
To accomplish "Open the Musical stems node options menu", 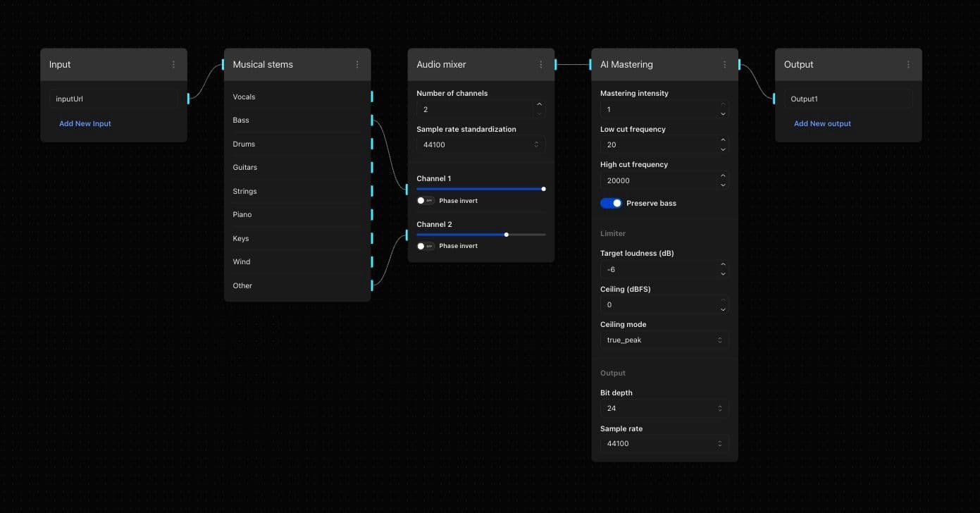I will coord(357,65).
